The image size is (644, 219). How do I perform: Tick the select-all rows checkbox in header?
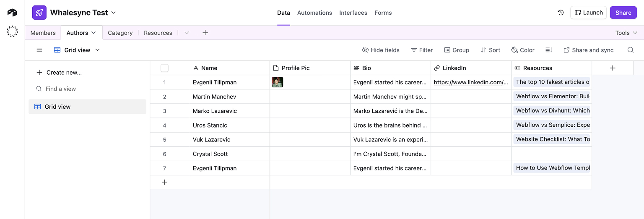[164, 68]
